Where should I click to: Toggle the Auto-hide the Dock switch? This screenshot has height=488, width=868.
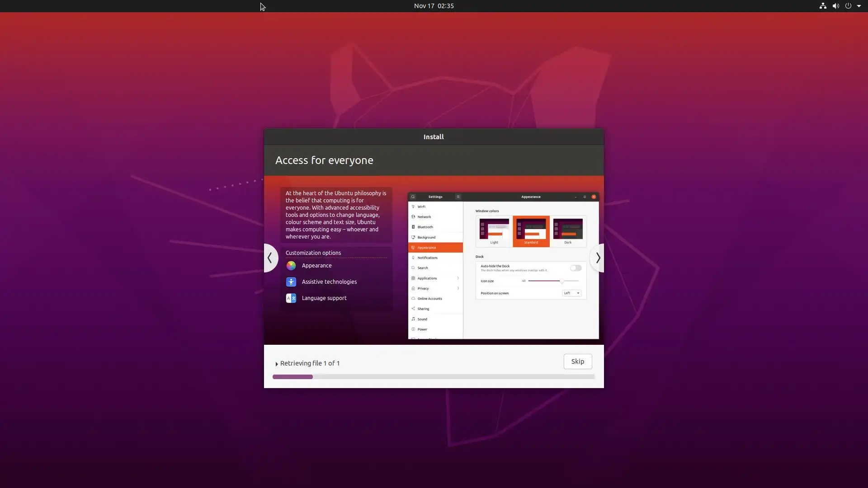pyautogui.click(x=576, y=268)
